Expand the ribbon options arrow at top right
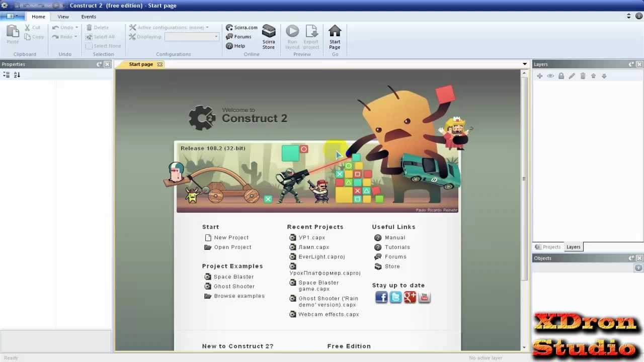The width and height of the screenshot is (644, 362). coord(628,16)
